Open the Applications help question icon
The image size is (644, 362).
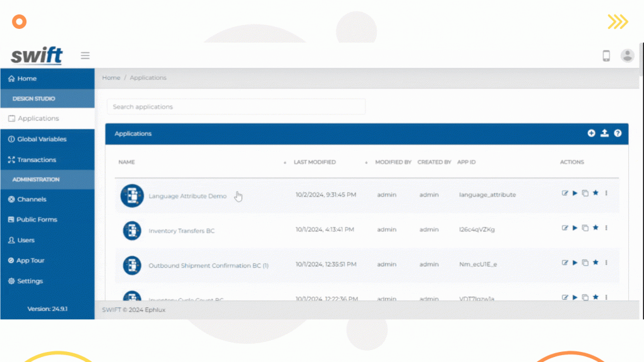618,133
